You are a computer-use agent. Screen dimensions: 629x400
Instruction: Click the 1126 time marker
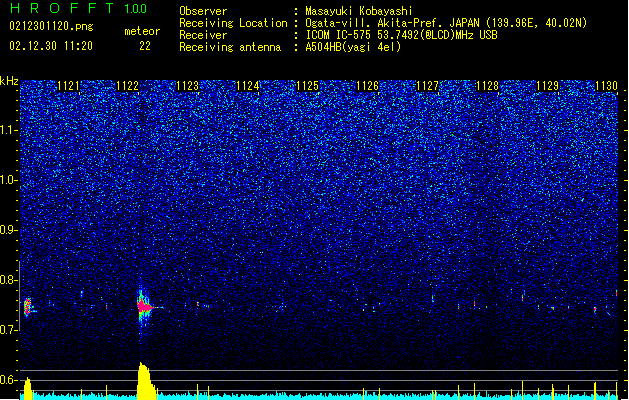coord(367,86)
